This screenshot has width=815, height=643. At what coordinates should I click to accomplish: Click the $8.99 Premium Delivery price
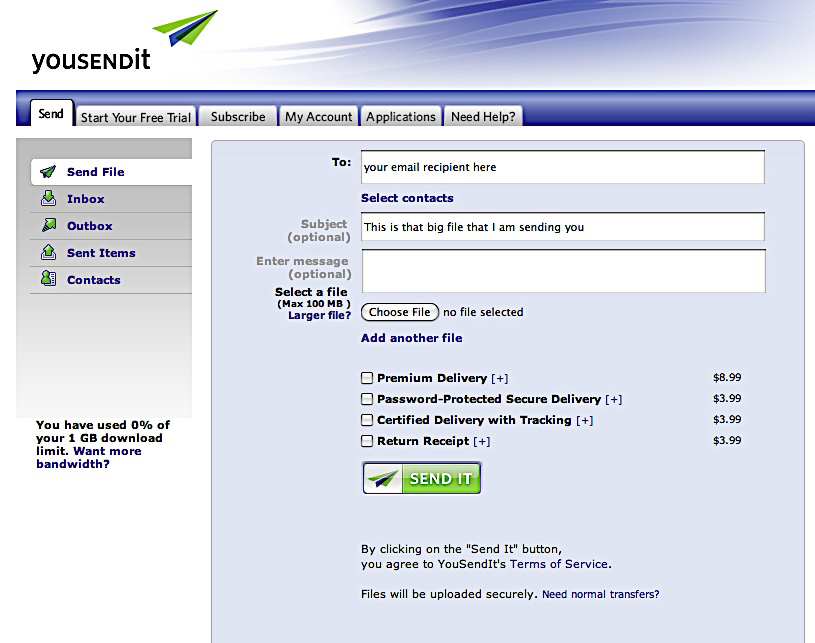[x=727, y=377]
